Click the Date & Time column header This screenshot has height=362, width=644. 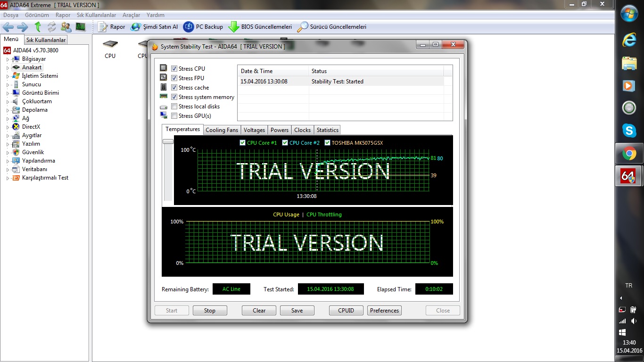point(273,71)
